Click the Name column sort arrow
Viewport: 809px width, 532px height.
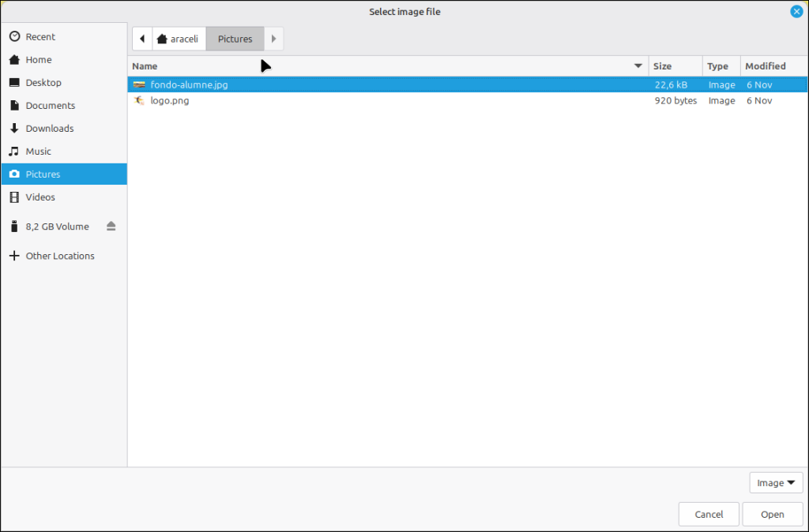coord(638,66)
